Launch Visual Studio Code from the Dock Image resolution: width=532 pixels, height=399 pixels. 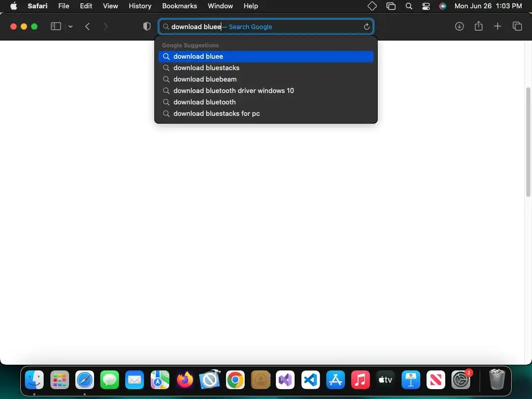[x=311, y=380]
